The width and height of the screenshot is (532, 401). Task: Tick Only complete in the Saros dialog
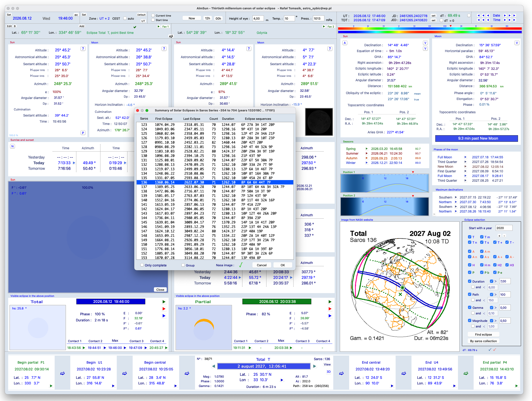click(x=142, y=265)
